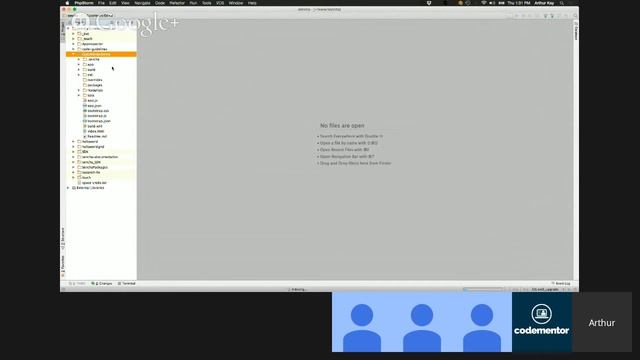Expand the touch folder arrow
This screenshot has height=360, width=640.
point(73,178)
